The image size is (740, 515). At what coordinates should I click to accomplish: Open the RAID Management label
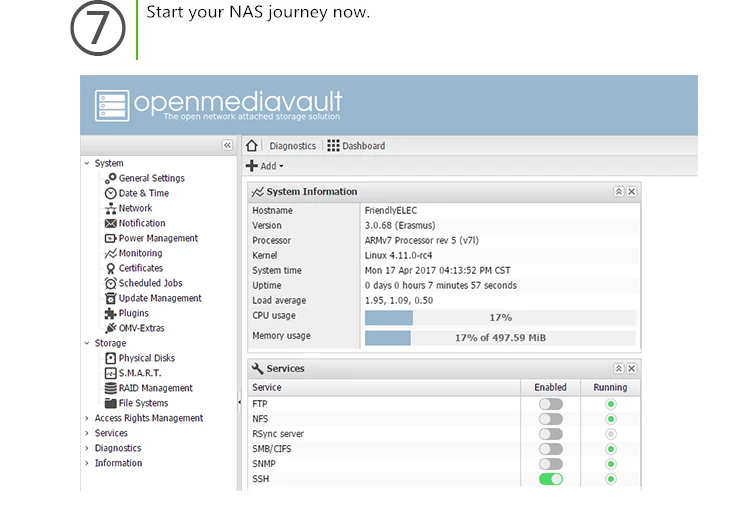156,388
